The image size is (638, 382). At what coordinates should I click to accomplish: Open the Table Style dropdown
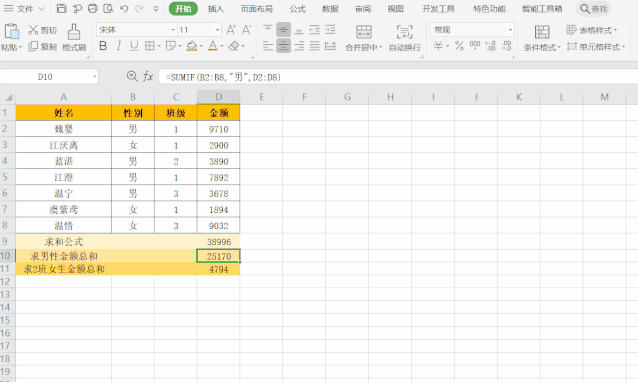[592, 30]
